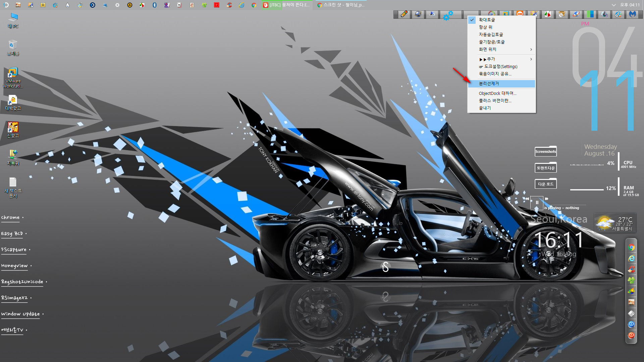644x362 pixels.
Task: Click the 27°C weather widget
Action: pos(615,223)
